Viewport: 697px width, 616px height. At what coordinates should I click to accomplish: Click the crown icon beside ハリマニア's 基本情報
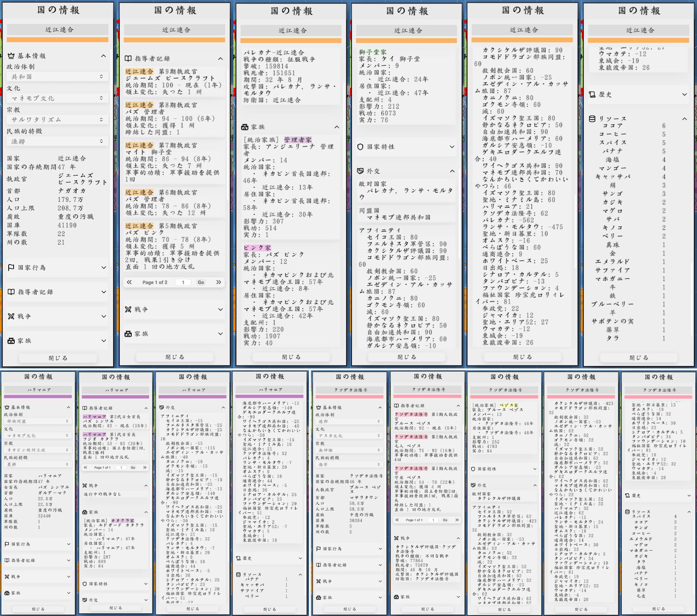(7, 407)
